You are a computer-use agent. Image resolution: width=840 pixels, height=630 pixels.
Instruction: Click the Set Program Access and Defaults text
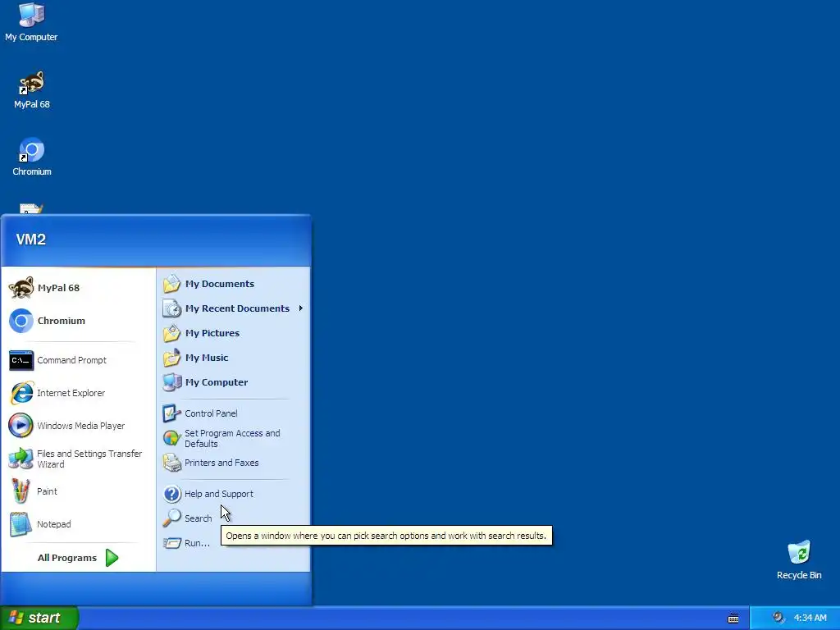click(232, 438)
